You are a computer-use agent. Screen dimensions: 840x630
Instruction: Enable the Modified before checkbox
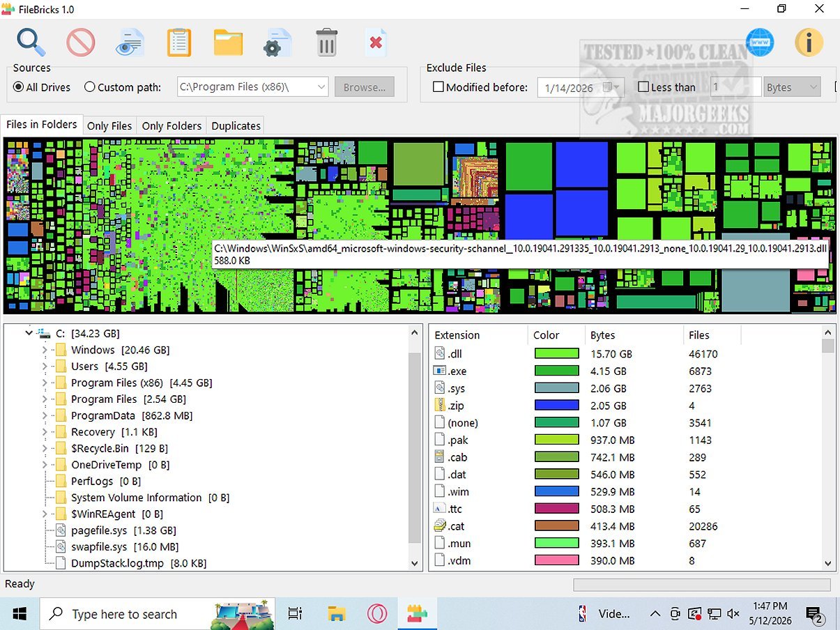point(438,87)
